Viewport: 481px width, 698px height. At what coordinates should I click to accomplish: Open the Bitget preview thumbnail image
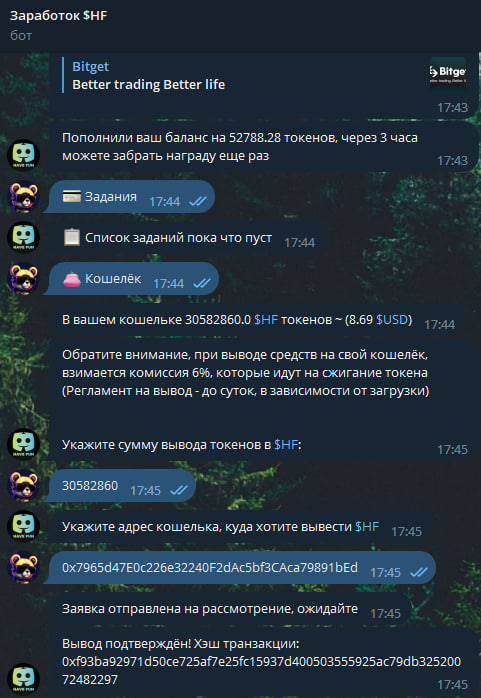point(448,72)
